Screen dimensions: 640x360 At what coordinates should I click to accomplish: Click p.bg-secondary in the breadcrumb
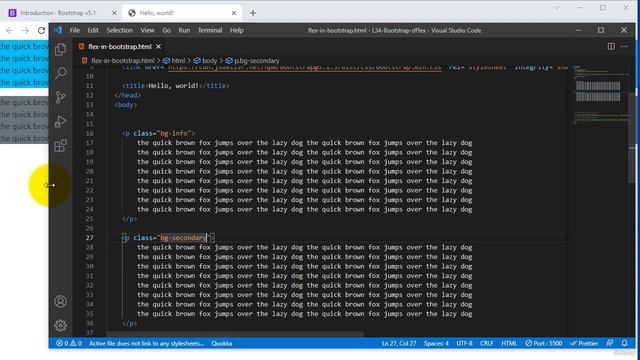[257, 61]
